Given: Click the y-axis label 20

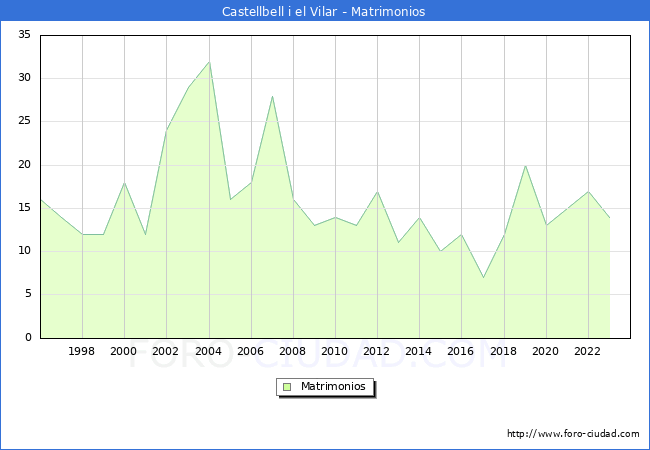Looking at the screenshot, I should (25, 165).
